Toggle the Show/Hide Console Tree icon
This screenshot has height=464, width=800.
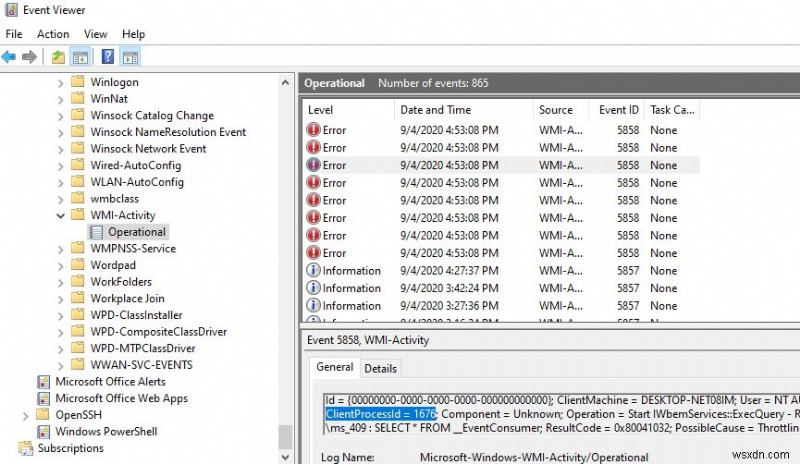click(80, 57)
